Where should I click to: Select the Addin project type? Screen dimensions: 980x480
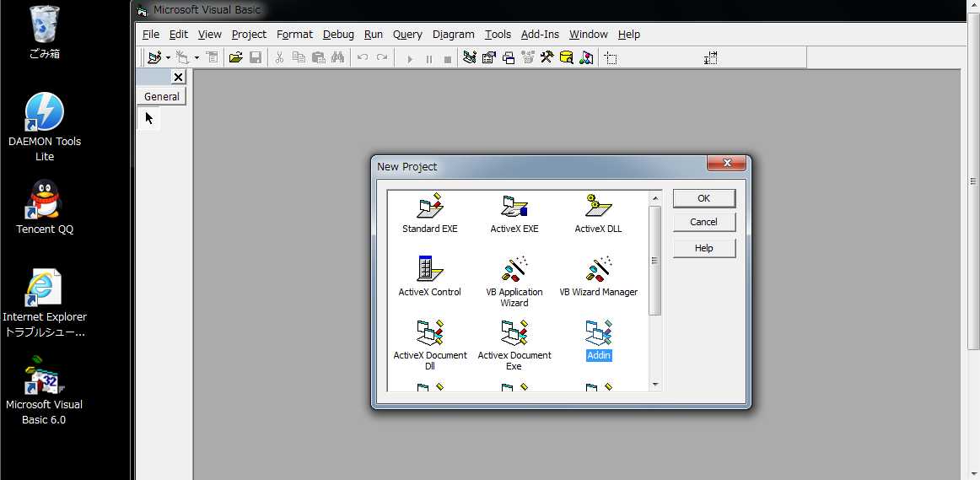(x=598, y=341)
